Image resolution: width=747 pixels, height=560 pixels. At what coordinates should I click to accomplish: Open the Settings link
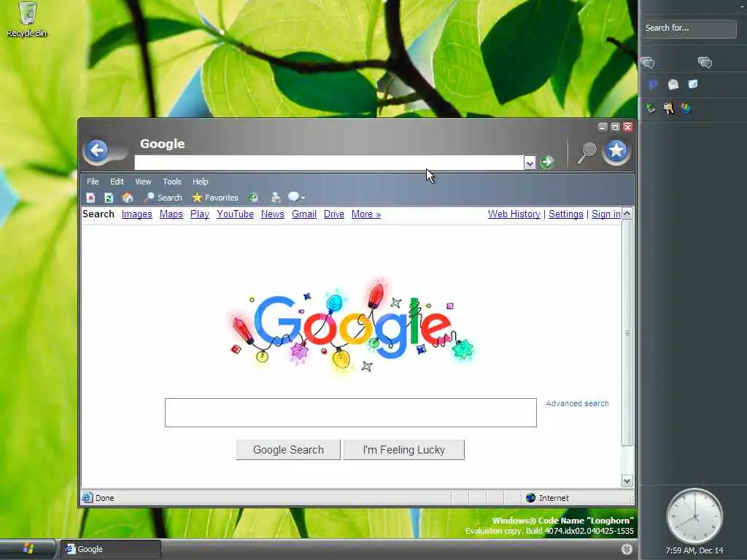565,214
